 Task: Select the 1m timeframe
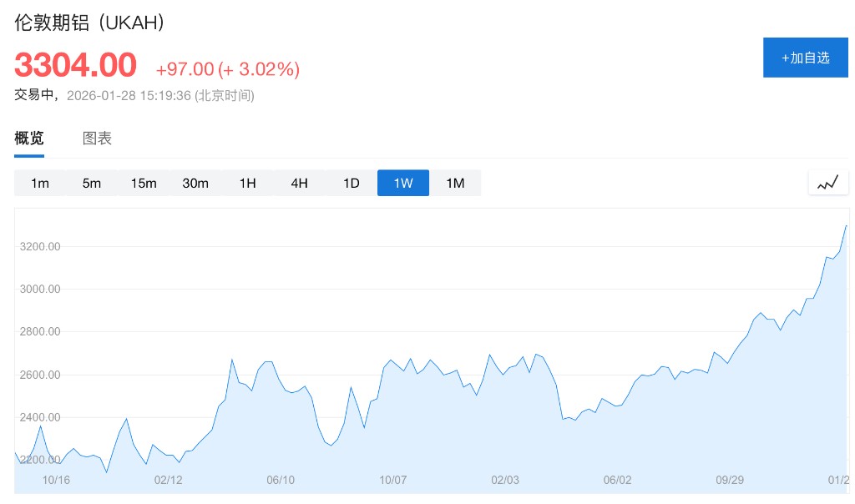40,183
